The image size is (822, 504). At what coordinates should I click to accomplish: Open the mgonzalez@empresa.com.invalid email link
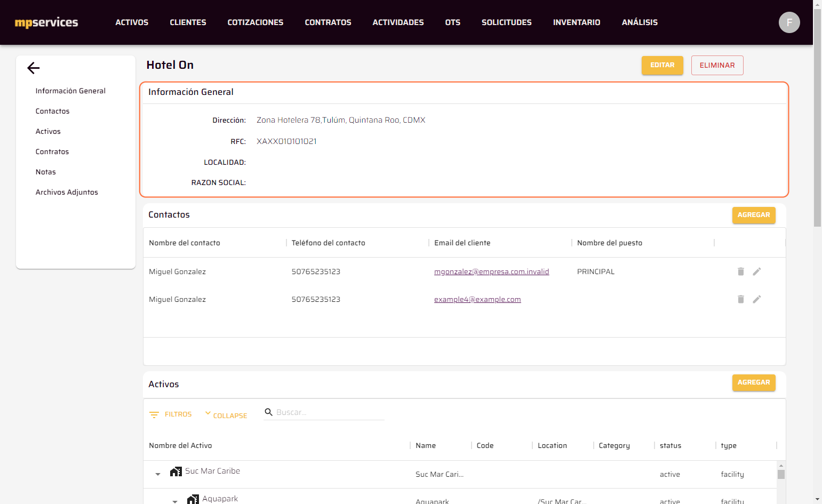tap(491, 271)
